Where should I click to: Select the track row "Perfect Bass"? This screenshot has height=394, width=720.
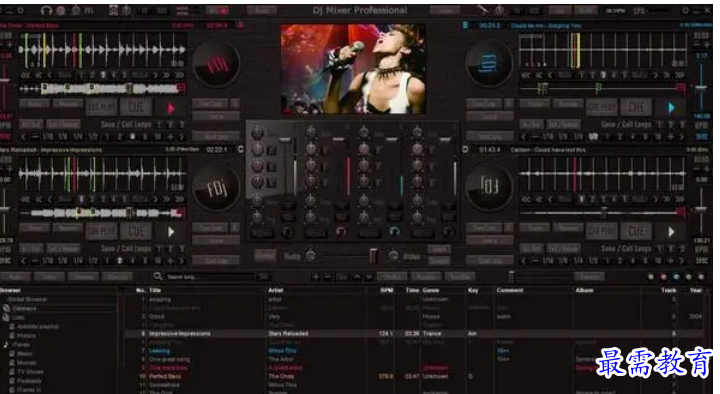tap(414, 377)
